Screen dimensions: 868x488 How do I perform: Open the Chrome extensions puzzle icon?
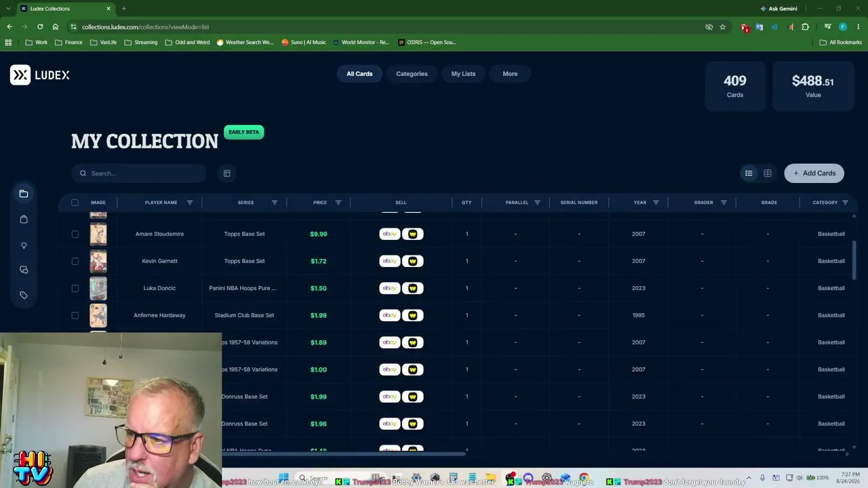(x=806, y=27)
